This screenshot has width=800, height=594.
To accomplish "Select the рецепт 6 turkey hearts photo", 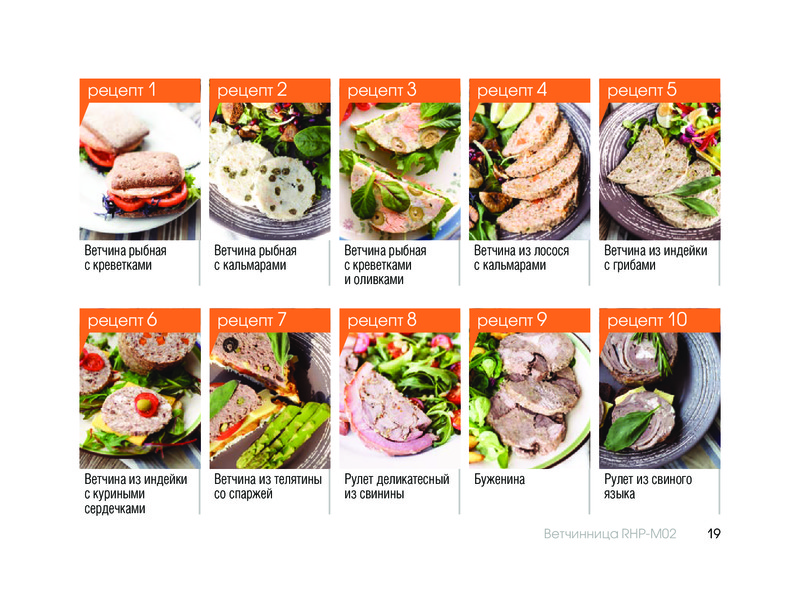I will coord(140,401).
